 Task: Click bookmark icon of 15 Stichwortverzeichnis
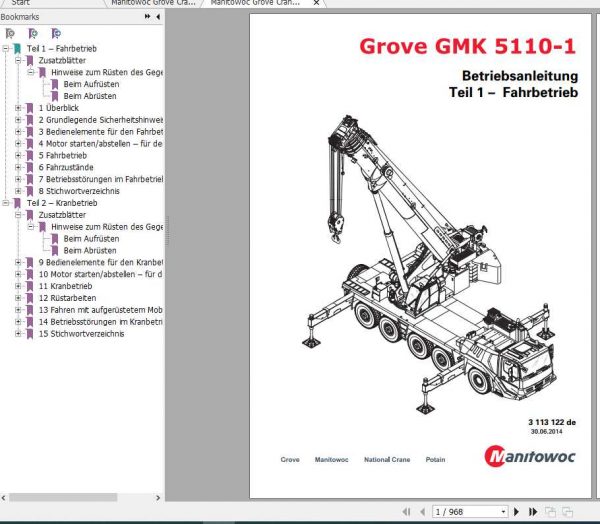[29, 334]
